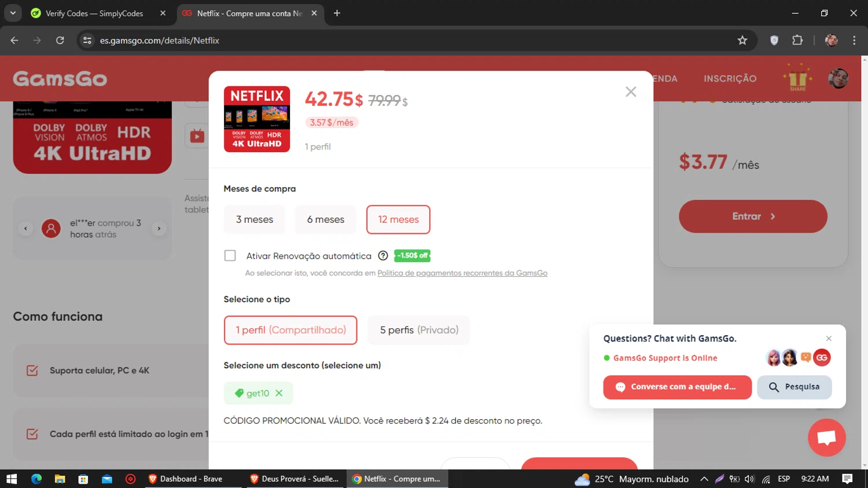Reload the current page
This screenshot has height=488, width=868.
[x=60, y=41]
